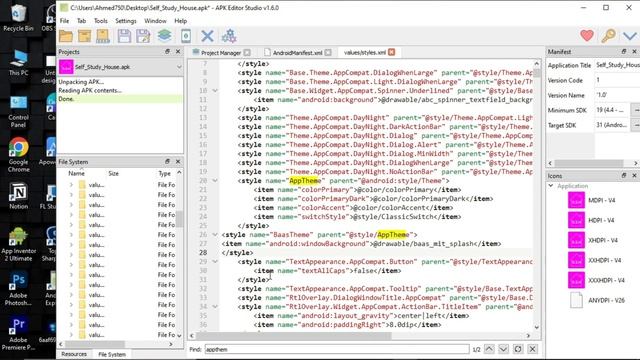
Task: Open the Minimum SDK dropdown
Action: click(636, 110)
